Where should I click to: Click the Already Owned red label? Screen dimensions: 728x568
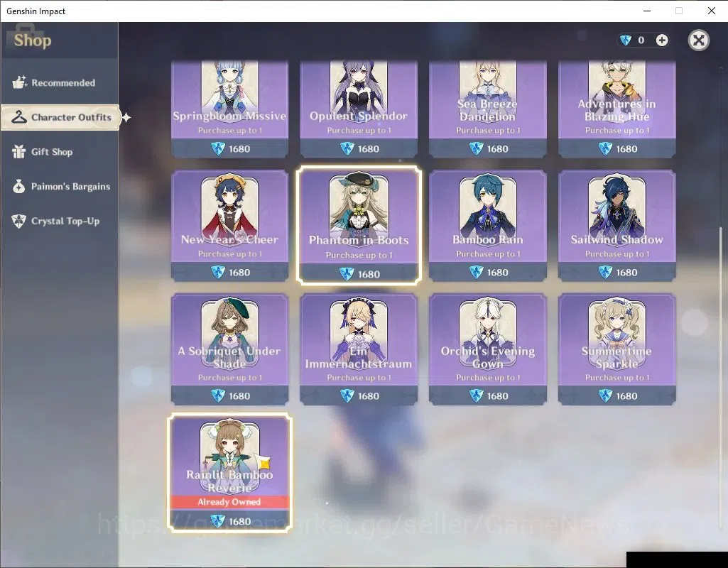230,502
